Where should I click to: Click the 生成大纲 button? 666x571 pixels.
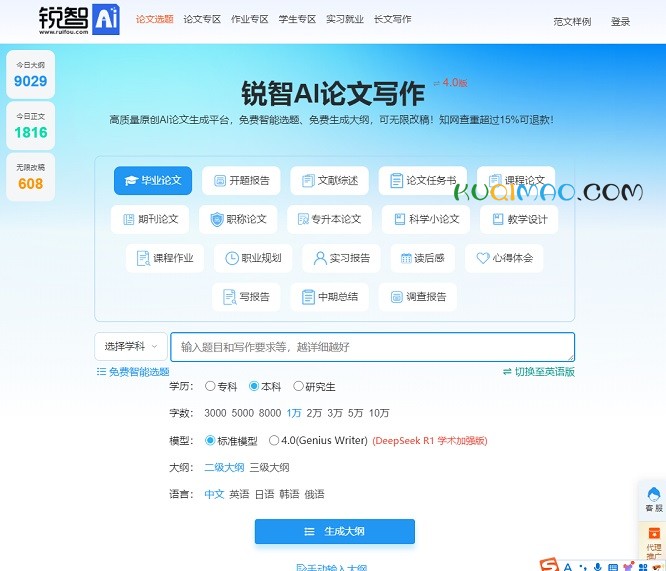click(x=335, y=531)
